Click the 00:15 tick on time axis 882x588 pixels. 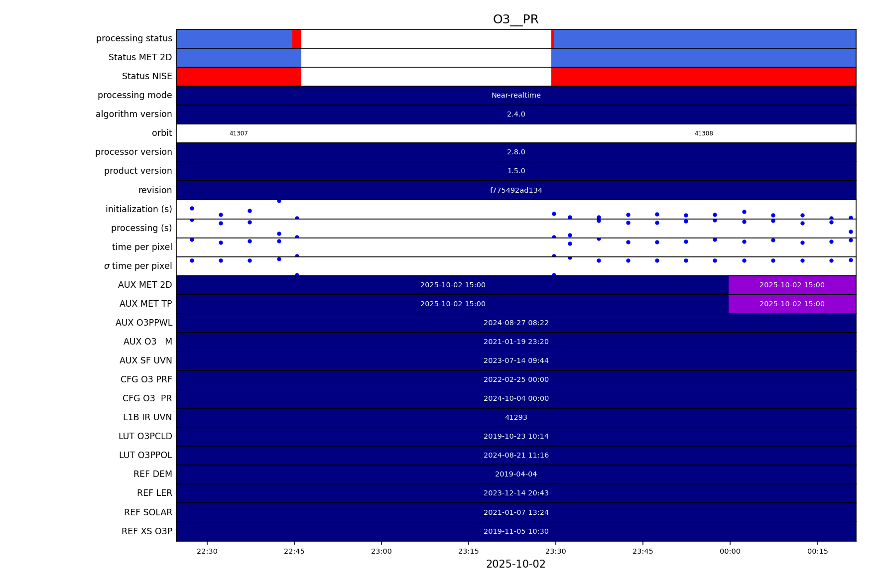817,551
